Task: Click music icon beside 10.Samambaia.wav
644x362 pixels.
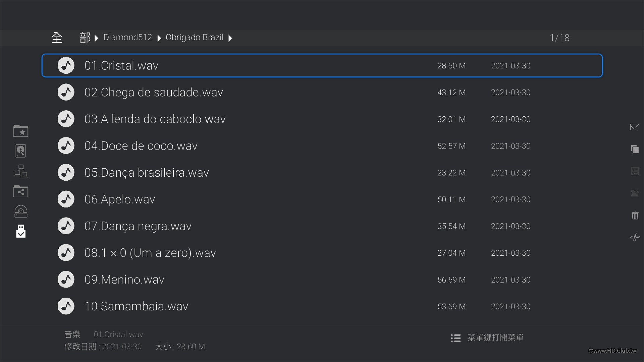Action: point(66,306)
